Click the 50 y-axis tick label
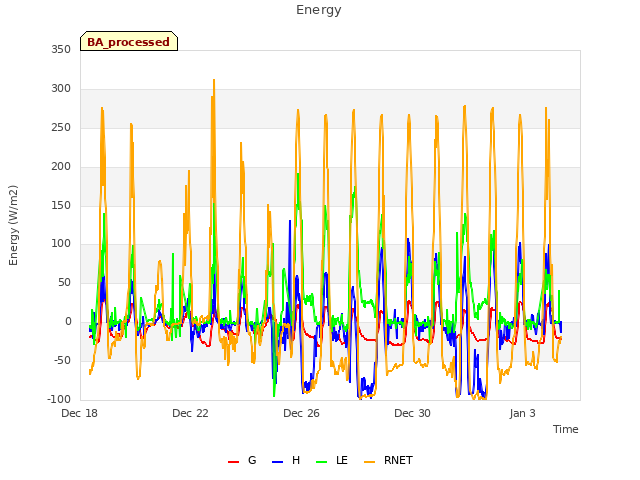This screenshot has width=640, height=480. [x=64, y=282]
